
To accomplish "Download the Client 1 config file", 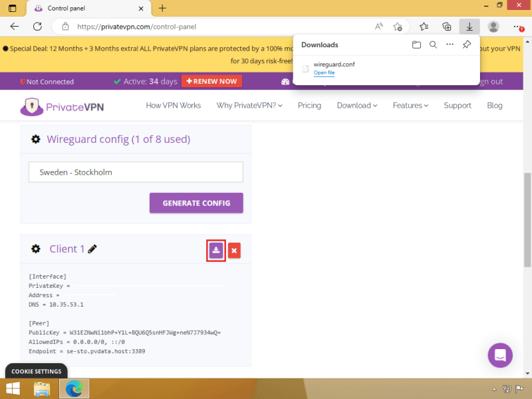I will pos(215,250).
